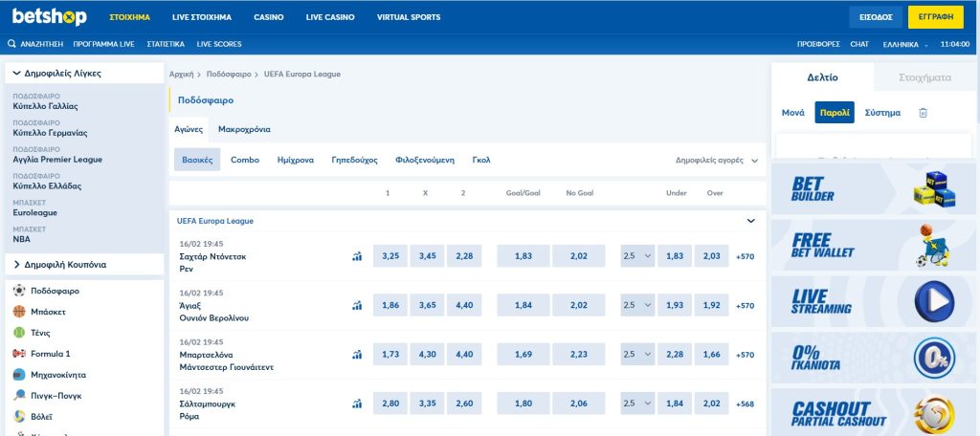Open ΣΤΑΤΙΣΤΙΚΑ link
The width and height of the screenshot is (980, 436).
pos(166,44)
